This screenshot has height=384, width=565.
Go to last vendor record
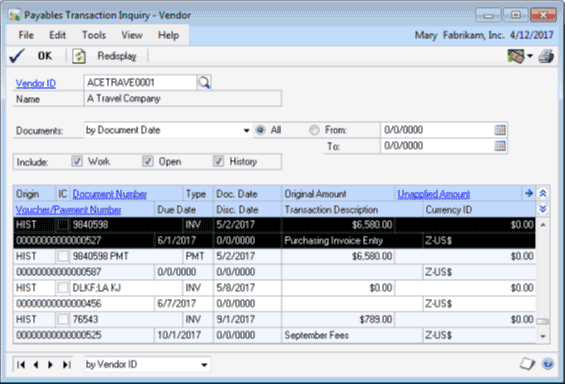(66, 365)
